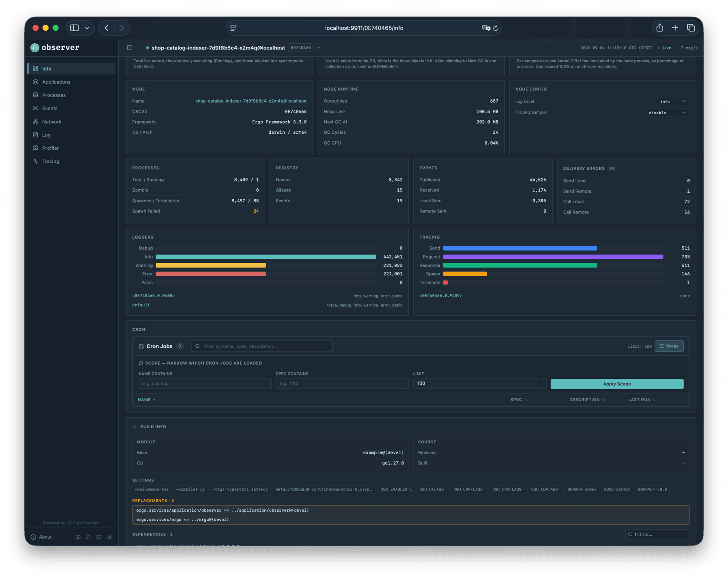
Task: Sort cron jobs by LAST RUN column
Action: coord(642,400)
